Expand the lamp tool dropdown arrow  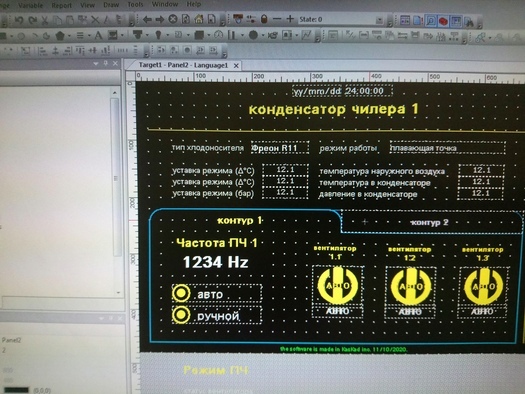(x=167, y=35)
